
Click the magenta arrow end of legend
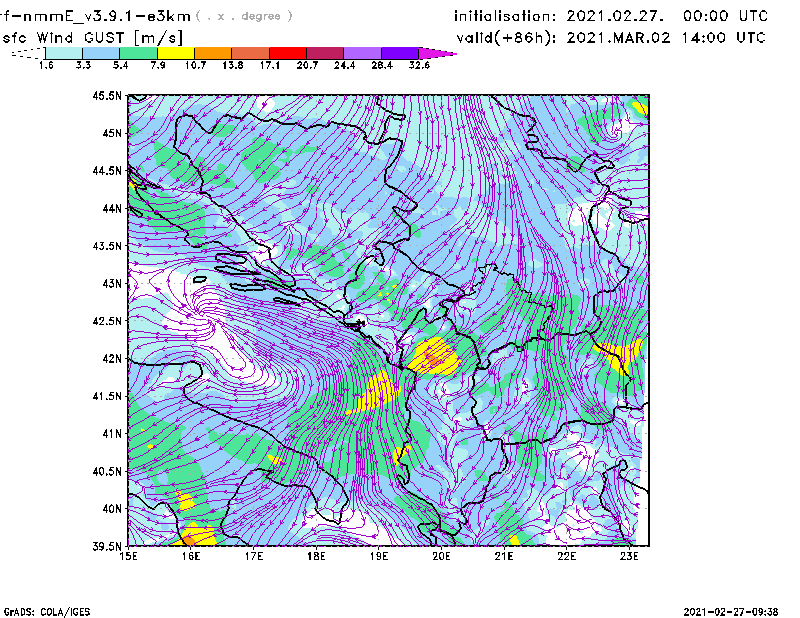437,53
